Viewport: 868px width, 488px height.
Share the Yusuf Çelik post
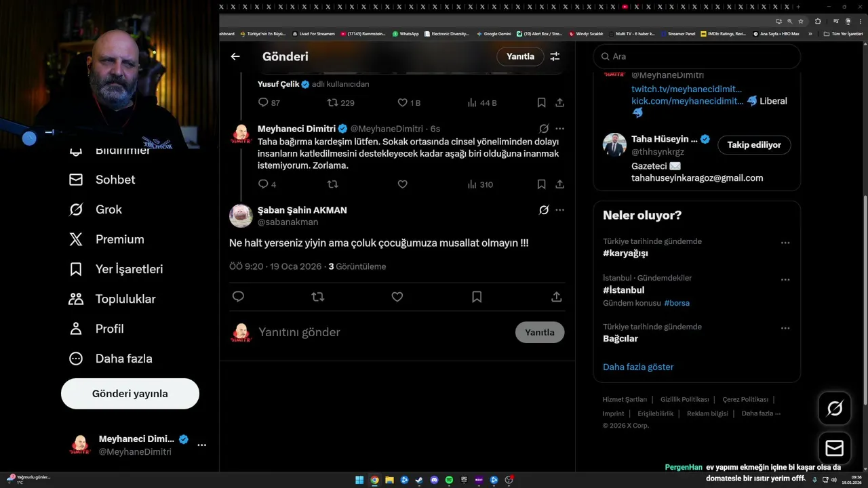click(x=559, y=102)
